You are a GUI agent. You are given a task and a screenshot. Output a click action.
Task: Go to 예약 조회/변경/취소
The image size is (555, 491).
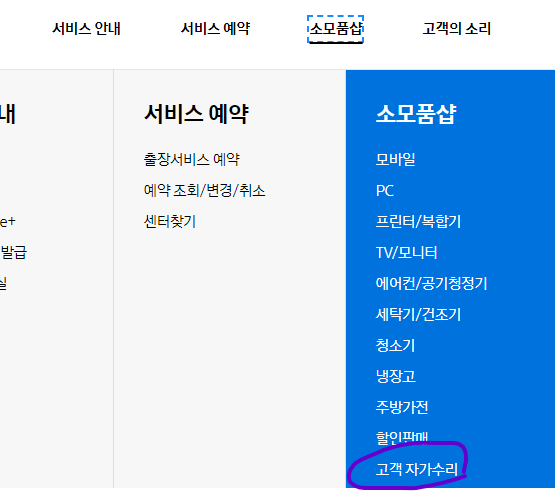[204, 190]
